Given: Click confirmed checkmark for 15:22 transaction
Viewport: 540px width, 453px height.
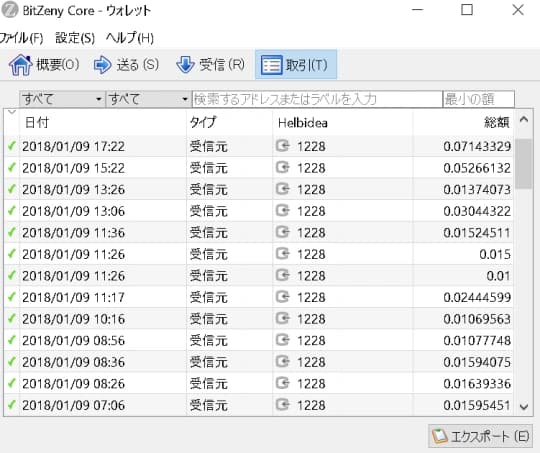Looking at the screenshot, I should [12, 168].
